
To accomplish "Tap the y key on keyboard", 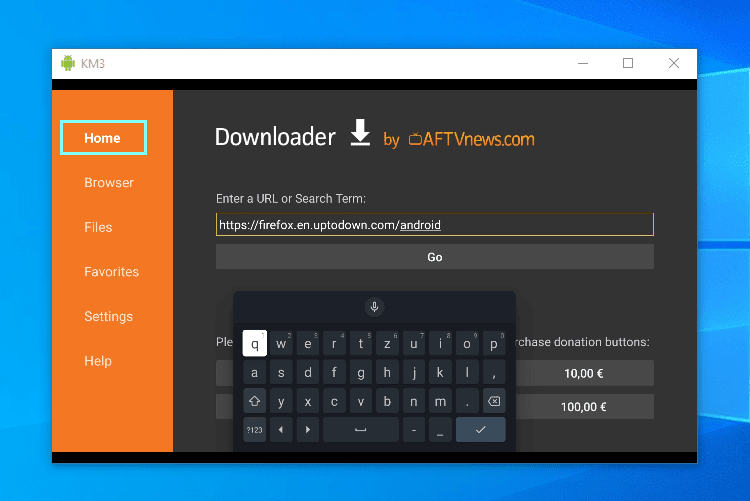I will [281, 401].
